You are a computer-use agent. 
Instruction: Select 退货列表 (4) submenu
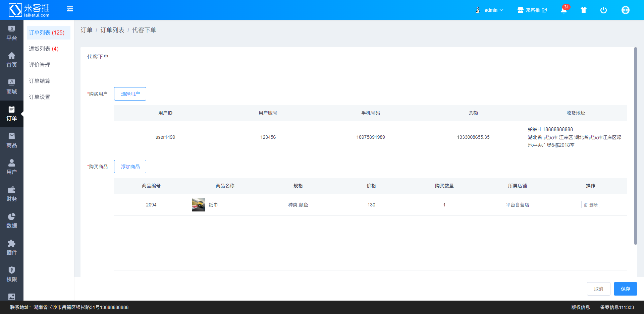[x=49, y=49]
